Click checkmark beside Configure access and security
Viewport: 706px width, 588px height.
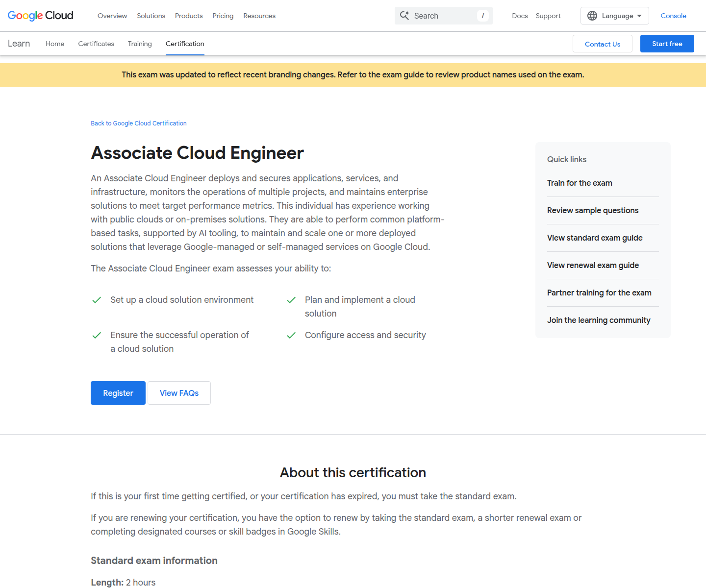(x=291, y=335)
